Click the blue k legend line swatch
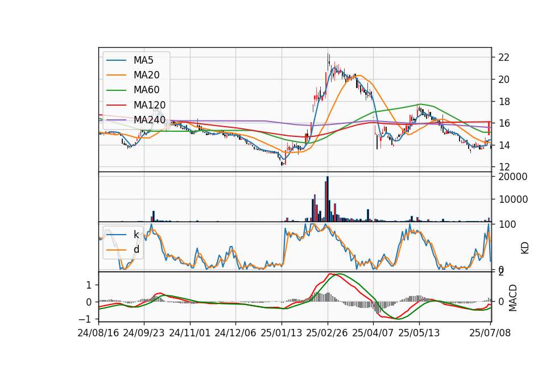Viewport: 546px width, 392px height. point(116,235)
